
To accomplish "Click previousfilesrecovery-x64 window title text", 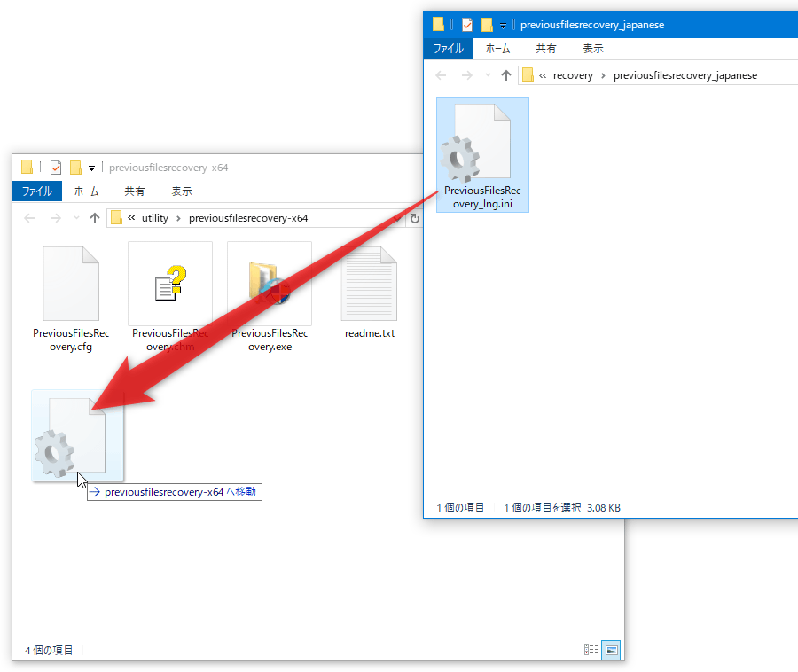I will [168, 168].
